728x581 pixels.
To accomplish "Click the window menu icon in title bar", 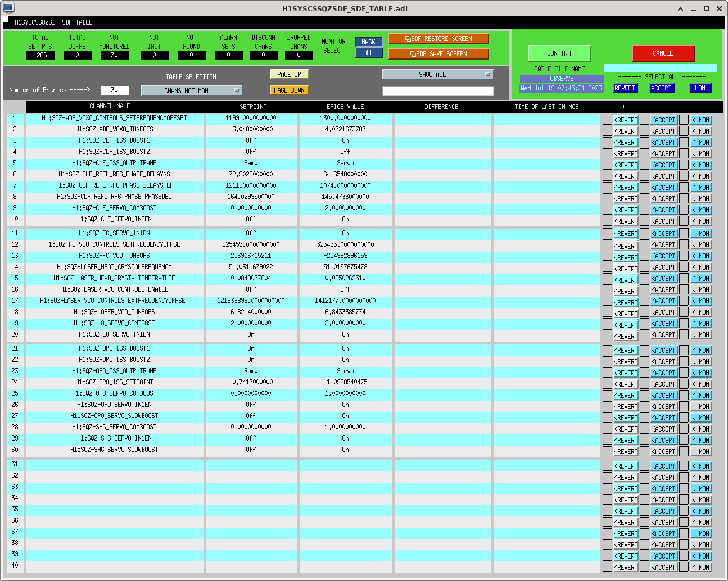I will point(8,8).
